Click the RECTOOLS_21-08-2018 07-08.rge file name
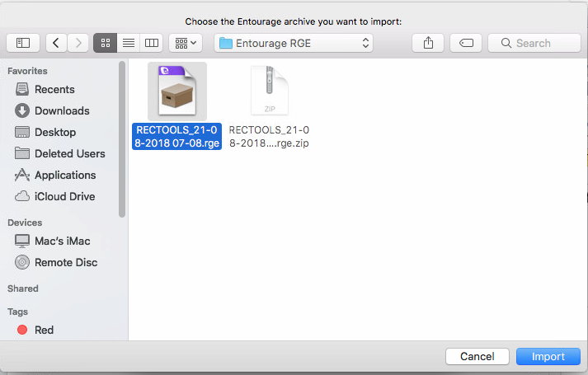Viewport: 588px width, 375px height. pyautogui.click(x=176, y=136)
